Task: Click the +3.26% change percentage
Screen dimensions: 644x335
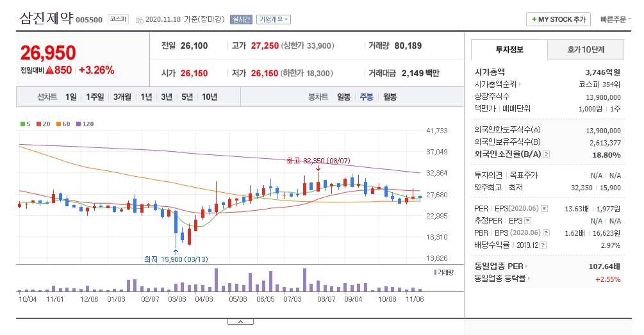Action: click(97, 70)
